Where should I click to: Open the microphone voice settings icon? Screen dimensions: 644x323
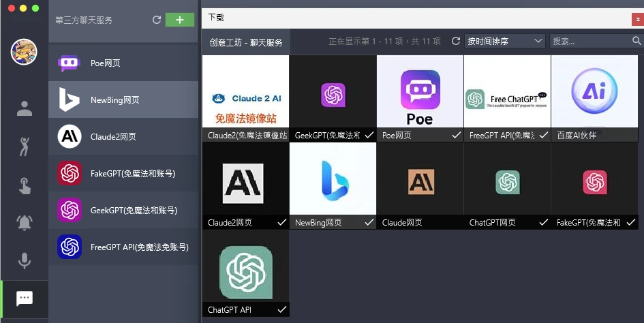click(25, 260)
